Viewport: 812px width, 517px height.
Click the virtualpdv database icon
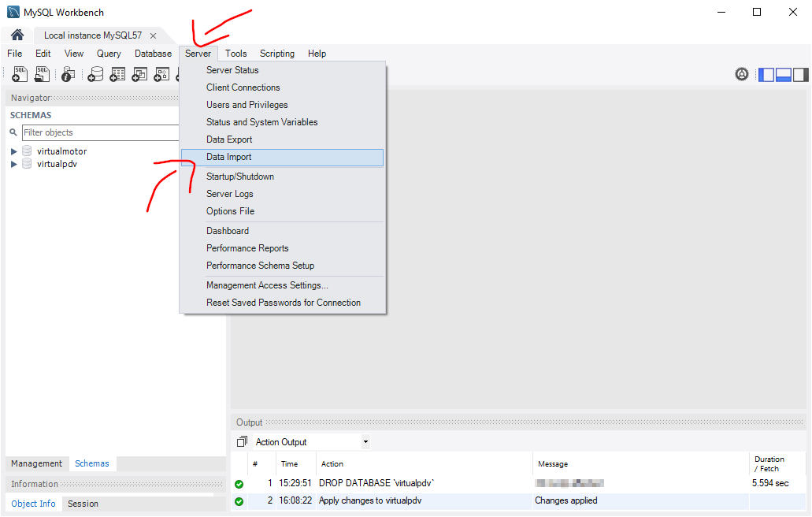[27, 163]
